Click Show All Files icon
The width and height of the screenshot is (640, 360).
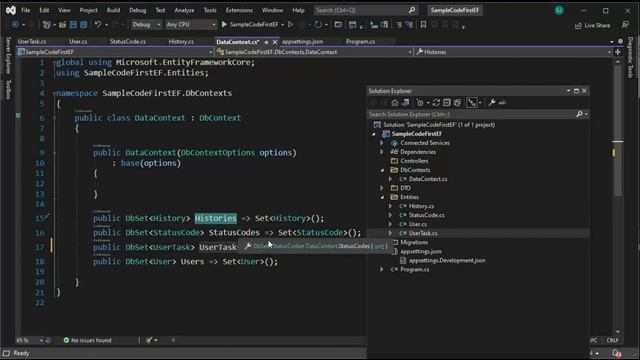pyautogui.click(x=457, y=102)
